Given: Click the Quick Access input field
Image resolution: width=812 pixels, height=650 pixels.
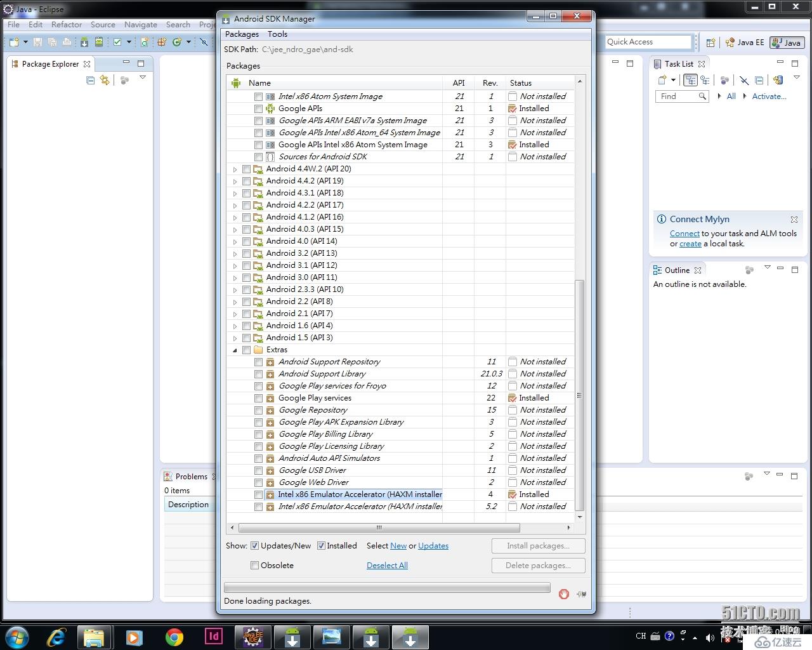Looking at the screenshot, I should tap(648, 42).
